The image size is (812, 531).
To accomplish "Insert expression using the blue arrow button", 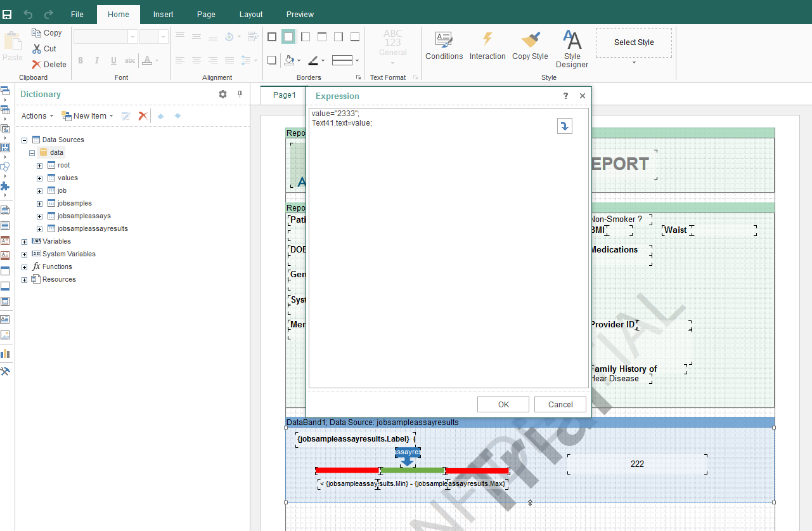I will [564, 126].
